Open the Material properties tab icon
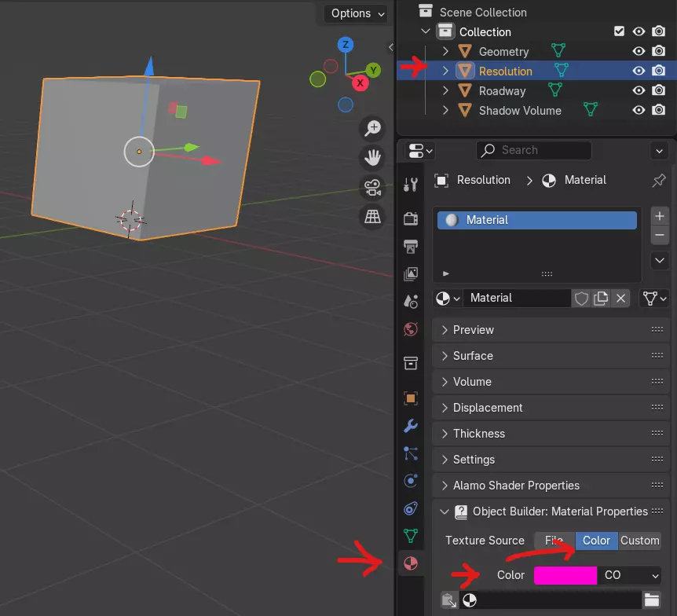Image resolution: width=677 pixels, height=616 pixels. tap(410, 563)
